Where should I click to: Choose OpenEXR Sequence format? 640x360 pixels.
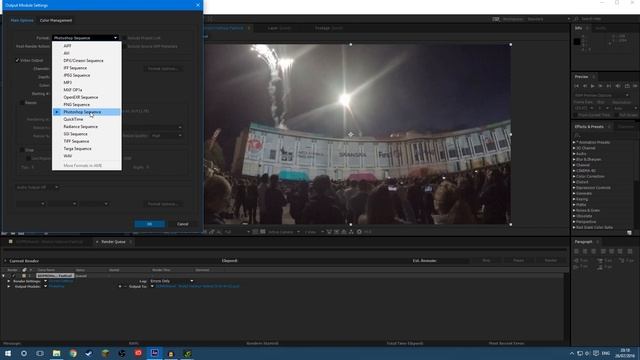point(87,97)
